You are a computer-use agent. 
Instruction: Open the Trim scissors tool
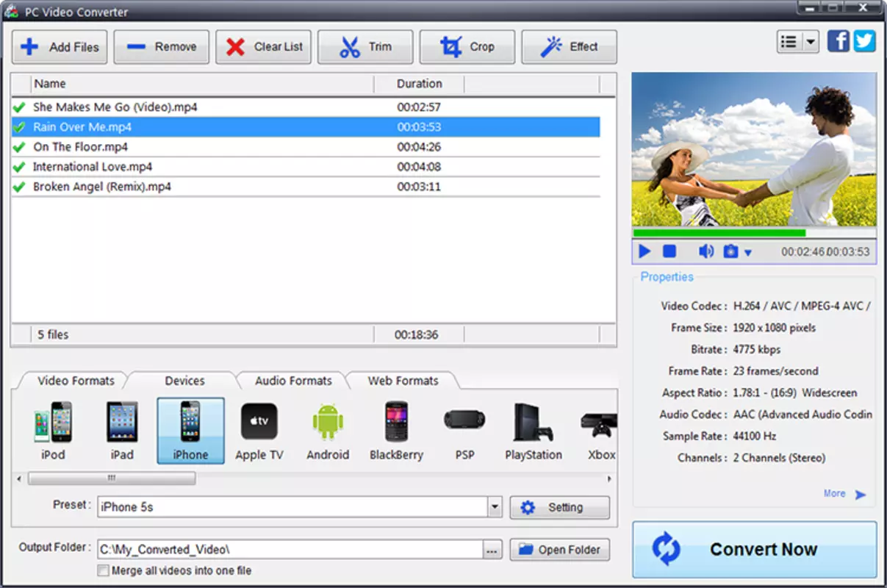(x=365, y=47)
